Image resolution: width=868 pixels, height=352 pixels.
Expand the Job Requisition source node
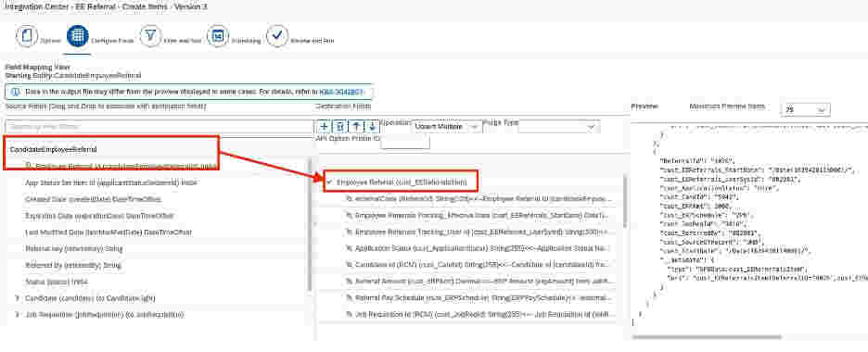(x=17, y=315)
